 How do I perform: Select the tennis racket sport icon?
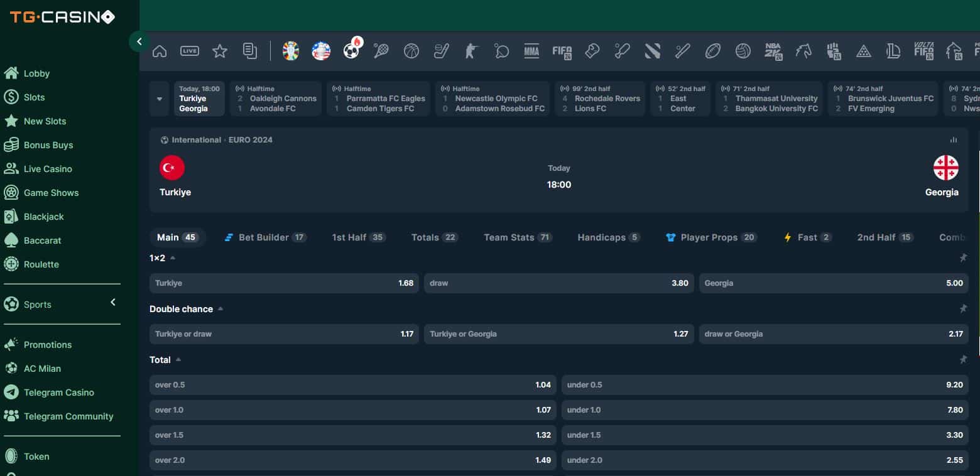(x=381, y=51)
